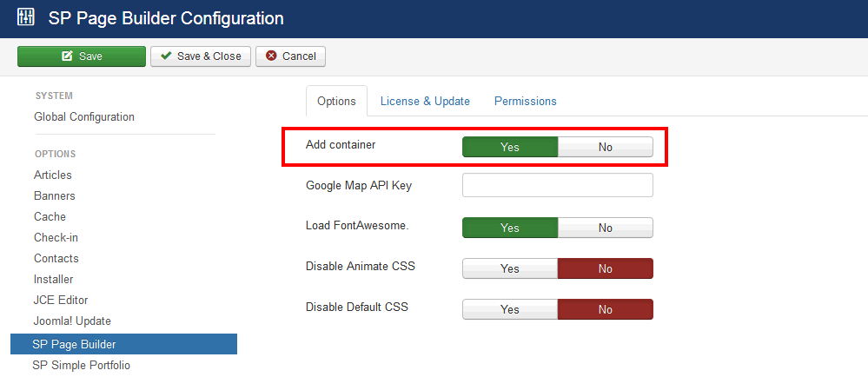Image resolution: width=868 pixels, height=377 pixels.
Task: Click the SP Page Builder configuration sliders icon
Action: point(25,17)
